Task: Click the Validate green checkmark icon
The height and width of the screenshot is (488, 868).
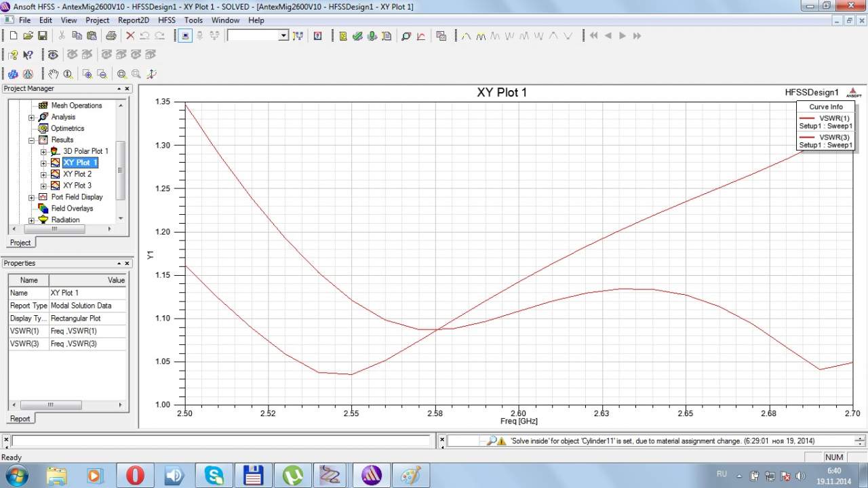Action: pyautogui.click(x=357, y=36)
